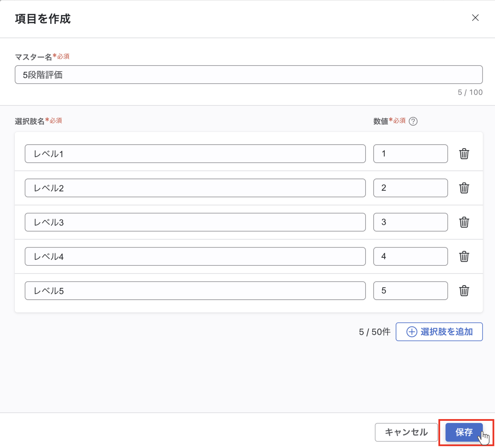Delete the レベル5 option row
The image size is (495, 448).
tap(464, 291)
